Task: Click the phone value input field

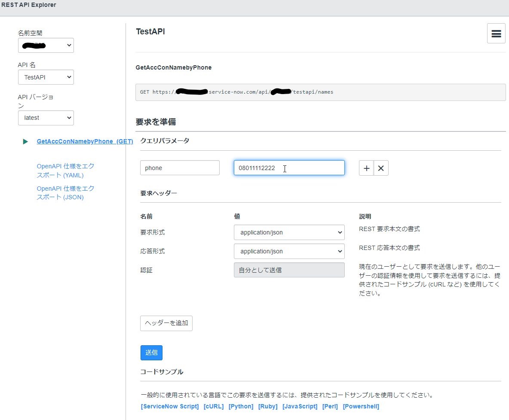Action: click(289, 168)
